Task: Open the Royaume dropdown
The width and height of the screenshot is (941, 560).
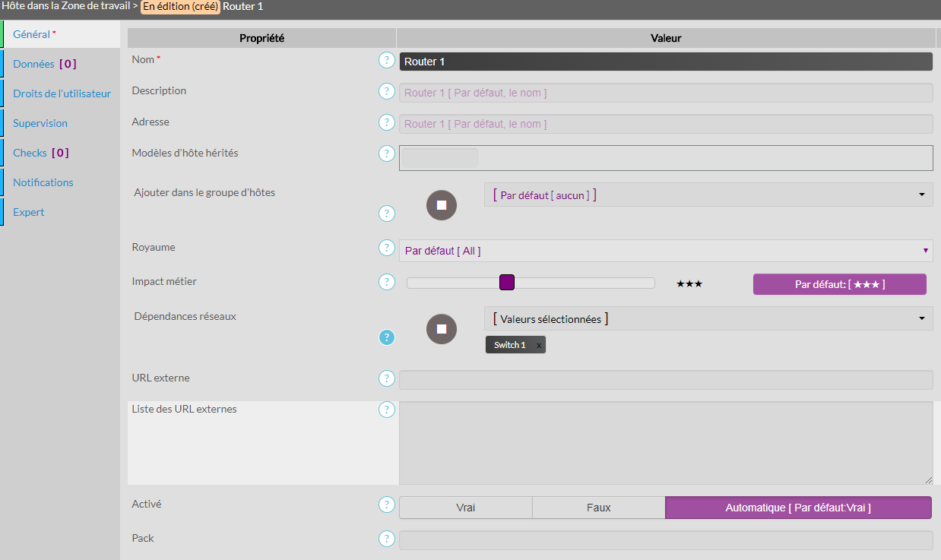Action: (x=665, y=251)
